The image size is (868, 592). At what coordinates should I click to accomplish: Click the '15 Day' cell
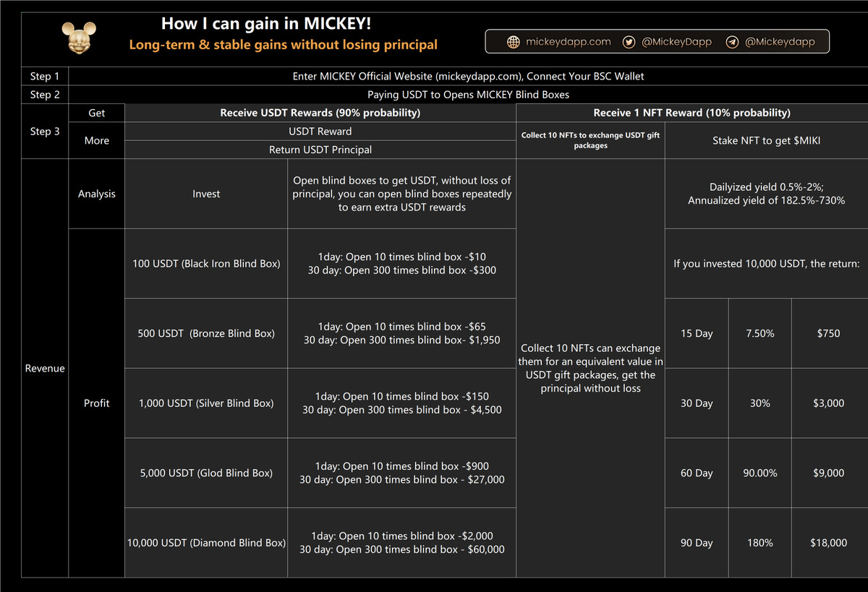coord(697,333)
